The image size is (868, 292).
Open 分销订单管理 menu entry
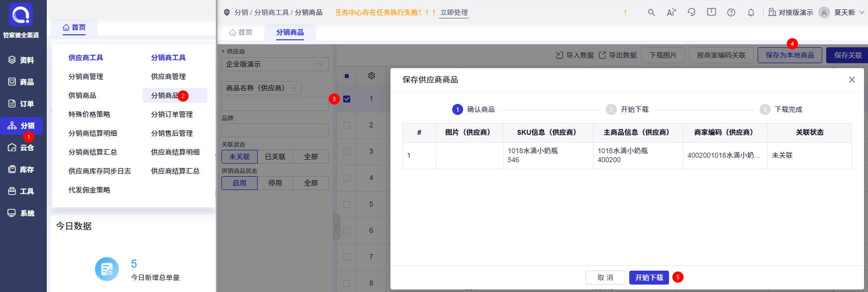point(172,114)
